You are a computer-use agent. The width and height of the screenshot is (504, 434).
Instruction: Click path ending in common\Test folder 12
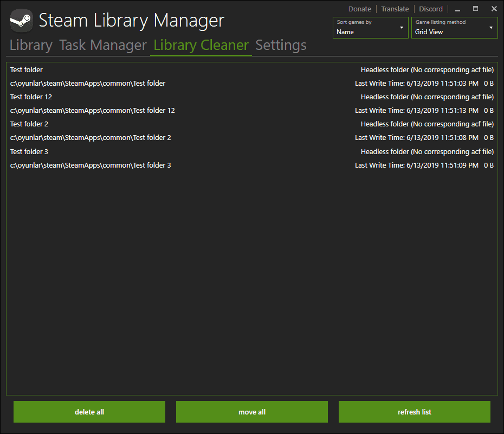click(93, 110)
